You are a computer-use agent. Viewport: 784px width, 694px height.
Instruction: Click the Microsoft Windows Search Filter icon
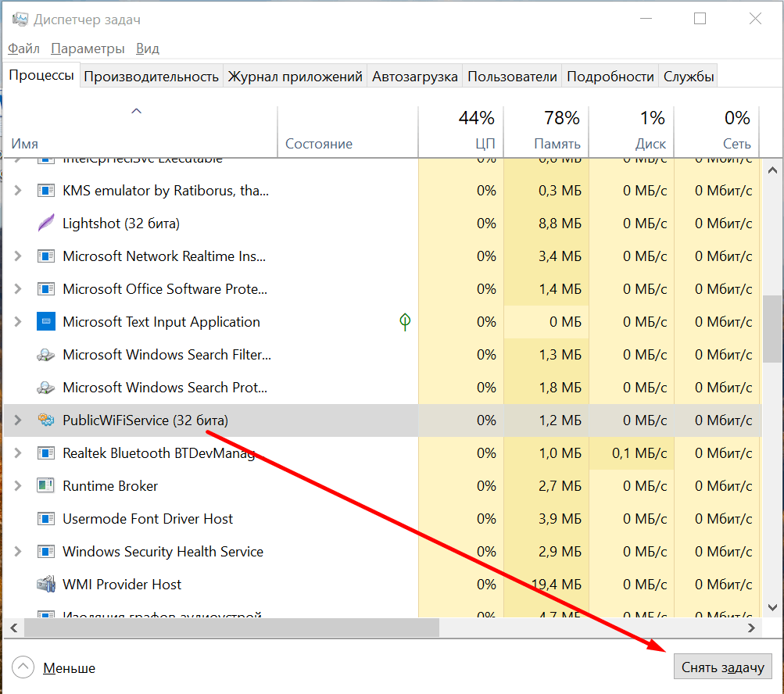point(46,355)
